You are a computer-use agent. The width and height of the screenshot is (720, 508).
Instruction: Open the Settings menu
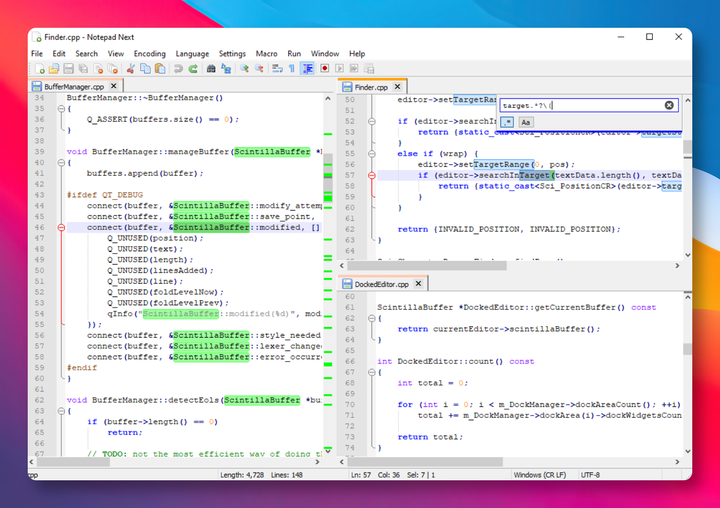pyautogui.click(x=232, y=54)
